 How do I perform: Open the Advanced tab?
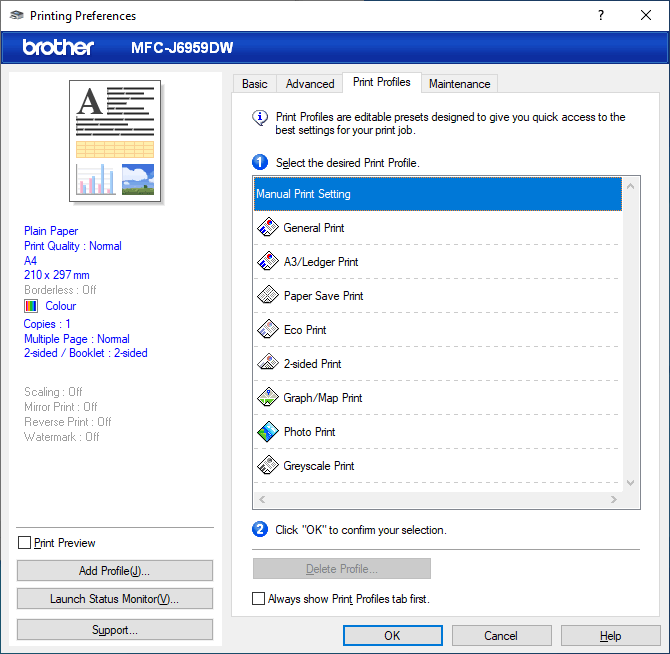pos(310,84)
